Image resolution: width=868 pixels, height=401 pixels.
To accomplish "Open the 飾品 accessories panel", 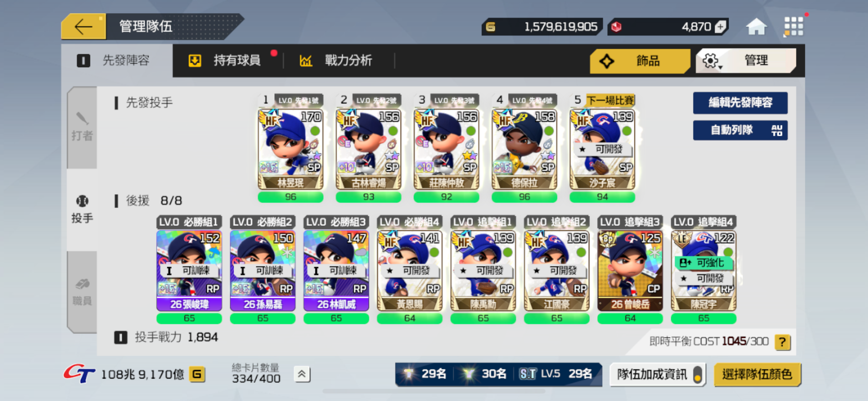I will pyautogui.click(x=640, y=61).
